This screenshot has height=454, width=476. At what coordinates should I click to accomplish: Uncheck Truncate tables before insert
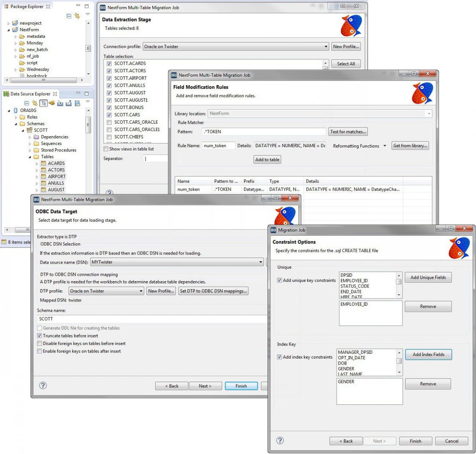pyautogui.click(x=39, y=336)
